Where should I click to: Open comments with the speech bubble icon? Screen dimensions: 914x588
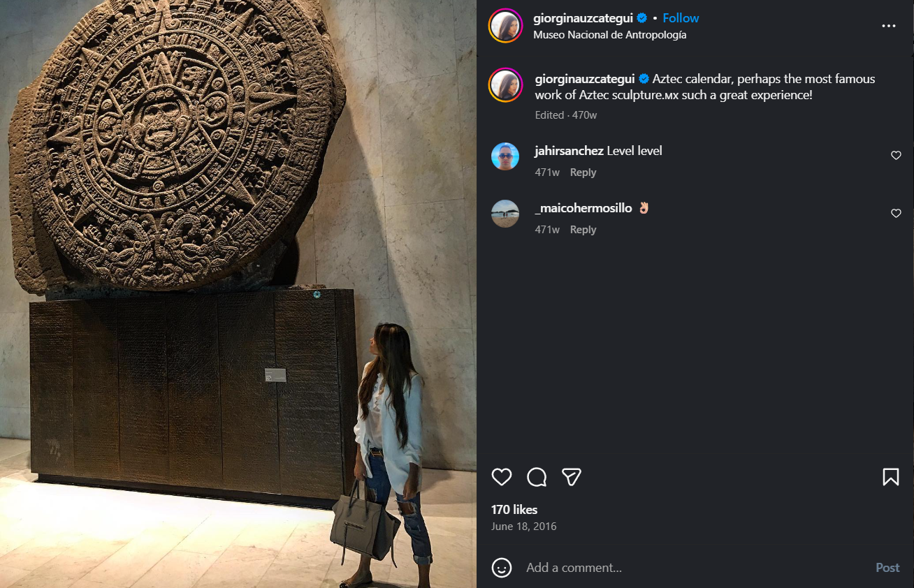(537, 477)
